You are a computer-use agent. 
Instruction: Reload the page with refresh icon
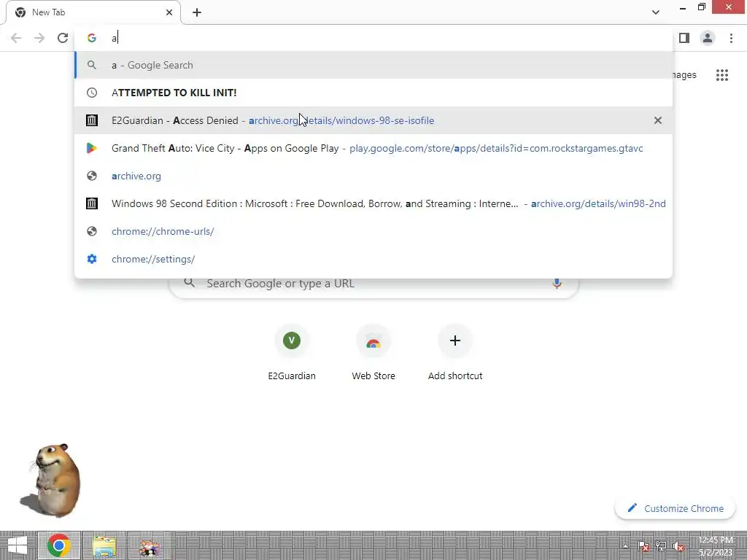click(x=63, y=38)
